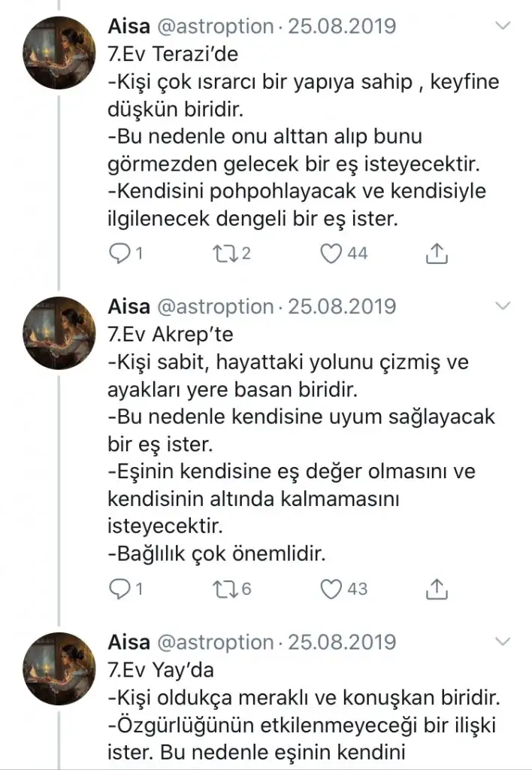Retweet the 7.Ev Terazi'de tweet

tap(223, 254)
